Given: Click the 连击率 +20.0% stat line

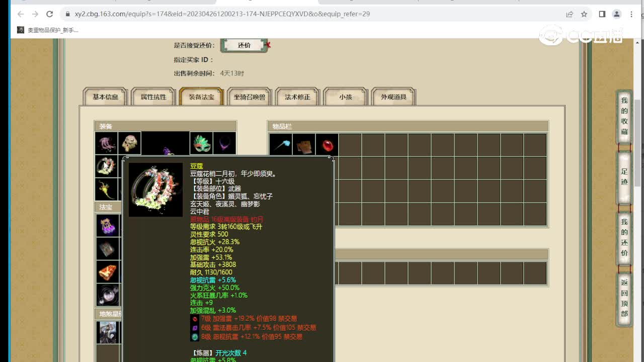Looking at the screenshot, I should pyautogui.click(x=211, y=249).
